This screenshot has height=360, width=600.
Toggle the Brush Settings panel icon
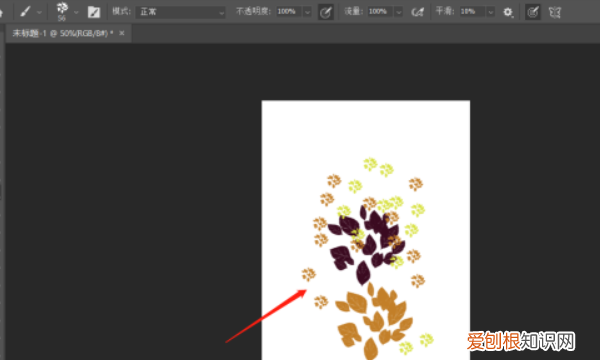94,12
